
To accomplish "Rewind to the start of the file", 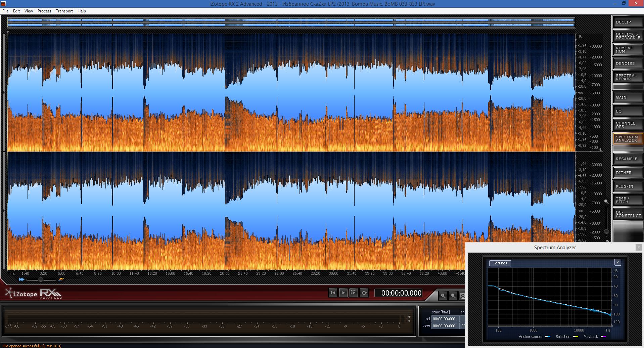I will [333, 293].
